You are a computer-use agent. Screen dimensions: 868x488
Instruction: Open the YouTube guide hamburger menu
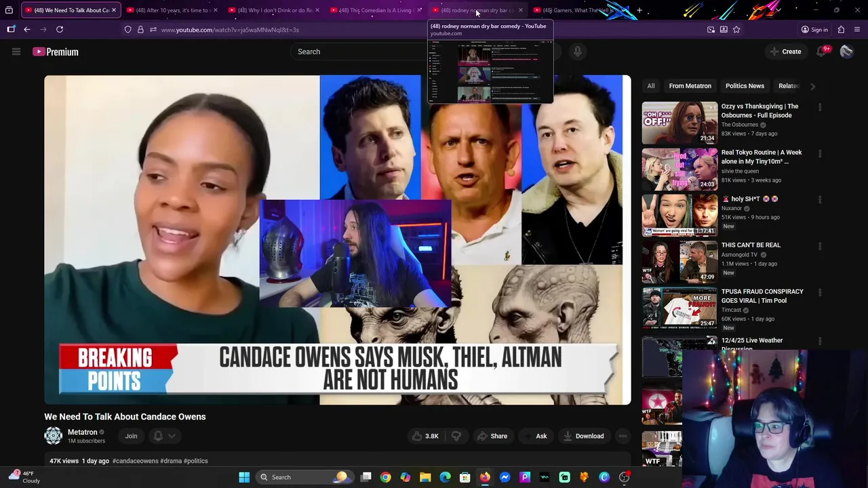pyautogui.click(x=16, y=52)
